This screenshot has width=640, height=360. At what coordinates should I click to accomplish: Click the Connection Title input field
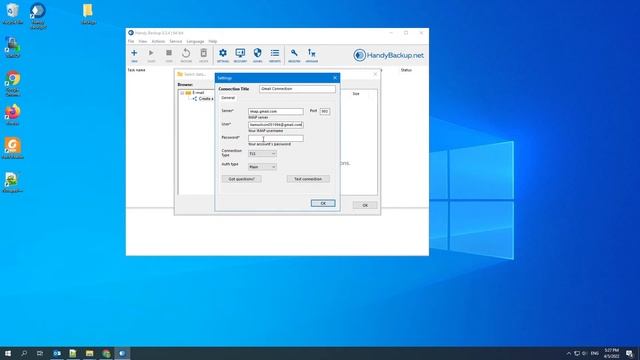298,89
